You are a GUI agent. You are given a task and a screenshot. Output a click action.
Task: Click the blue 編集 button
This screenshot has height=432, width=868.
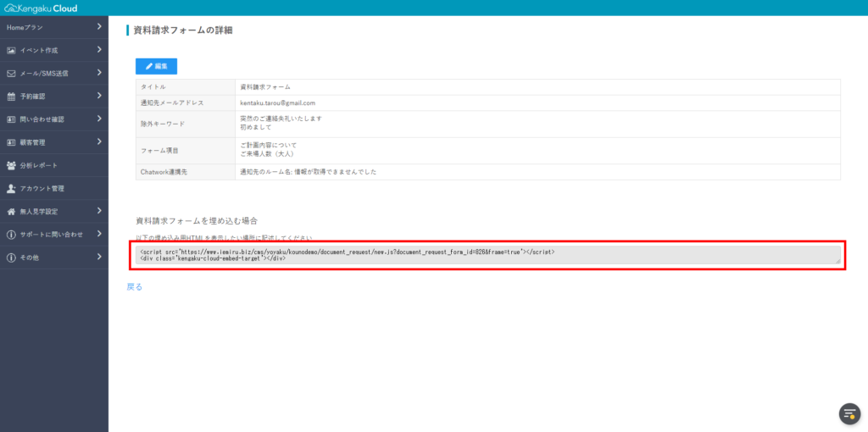coord(156,66)
